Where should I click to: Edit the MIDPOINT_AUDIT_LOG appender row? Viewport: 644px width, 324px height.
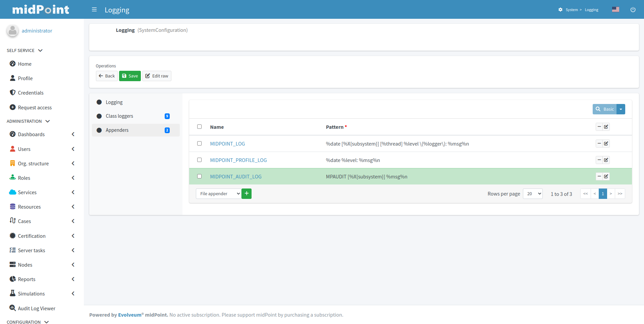606,176
